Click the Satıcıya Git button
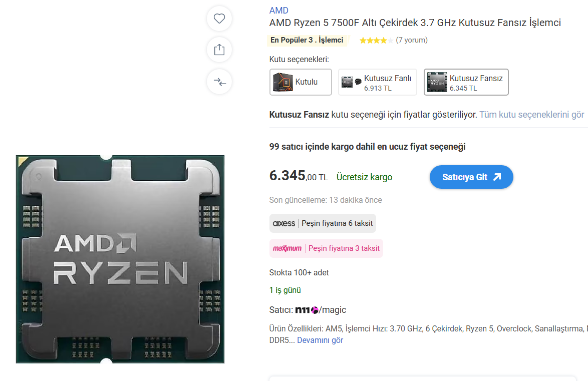588x381 pixels. click(471, 177)
